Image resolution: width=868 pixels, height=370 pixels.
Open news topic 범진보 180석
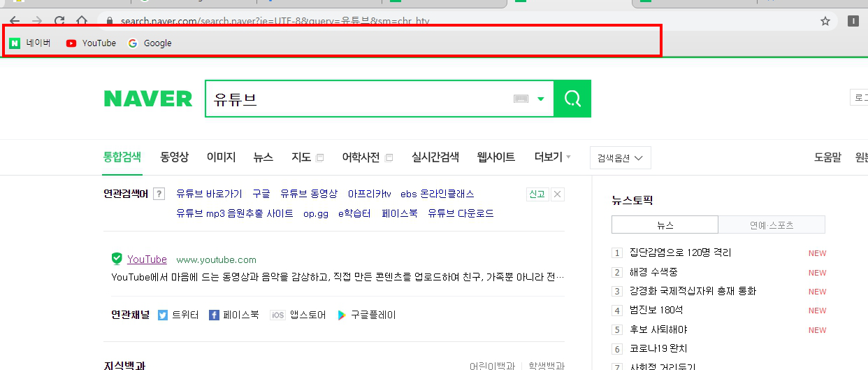[656, 310]
